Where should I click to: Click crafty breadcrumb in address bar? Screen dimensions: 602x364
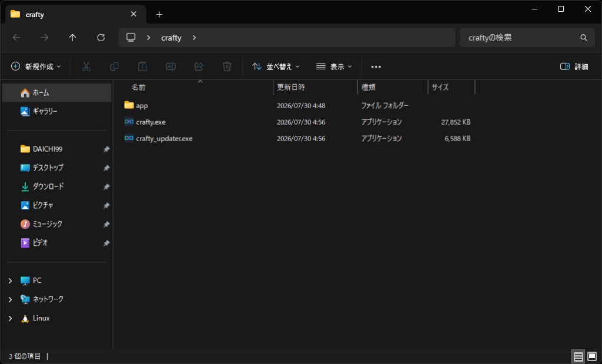tap(171, 38)
